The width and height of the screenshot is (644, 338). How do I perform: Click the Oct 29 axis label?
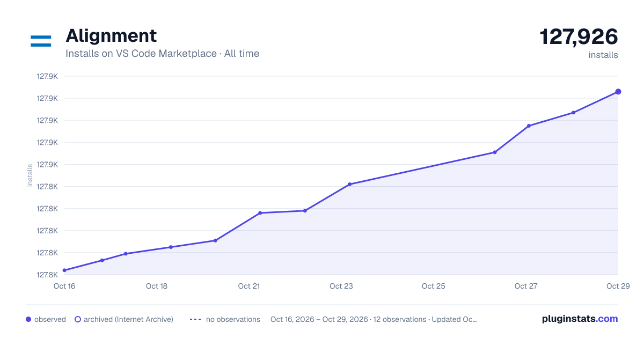617,286
